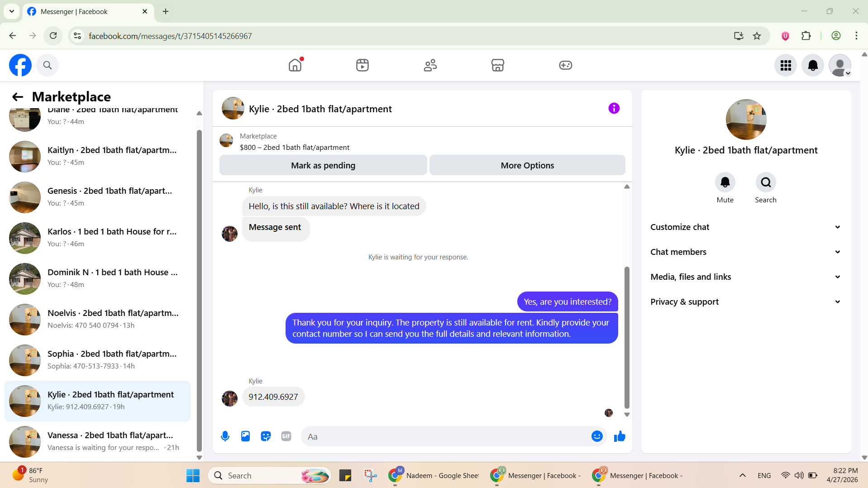Open the Facebook Reels video icon
868x488 pixels.
tap(362, 65)
